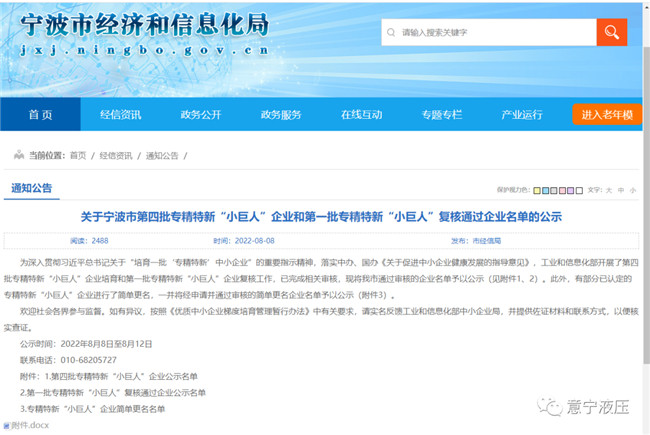
Task: Click the WeChat logo in the watermark
Action: coord(551,408)
